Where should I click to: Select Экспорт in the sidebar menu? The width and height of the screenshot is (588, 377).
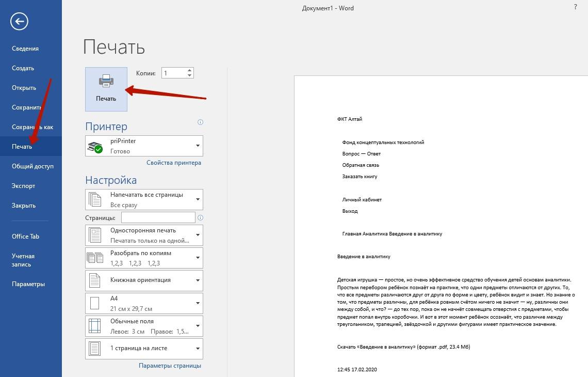pyautogui.click(x=24, y=186)
